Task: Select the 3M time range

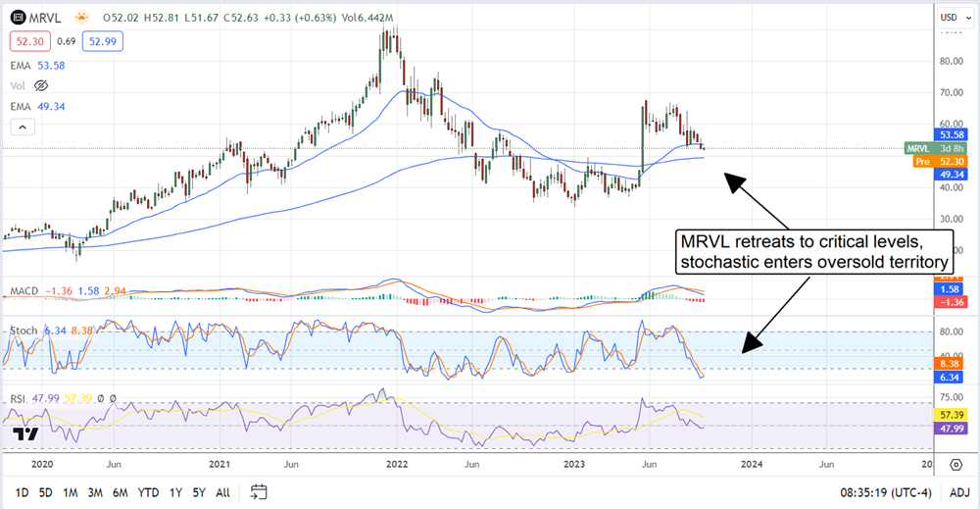Action: pos(95,492)
